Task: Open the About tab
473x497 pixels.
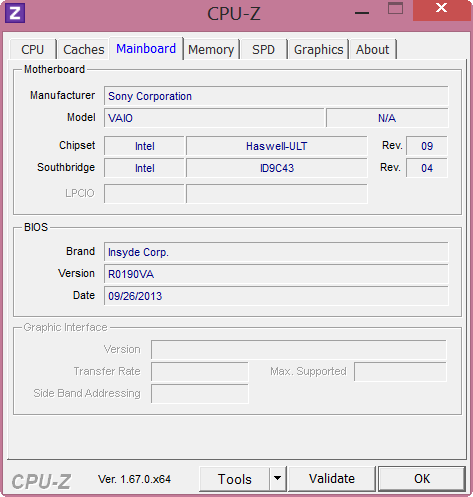Action: tap(372, 49)
